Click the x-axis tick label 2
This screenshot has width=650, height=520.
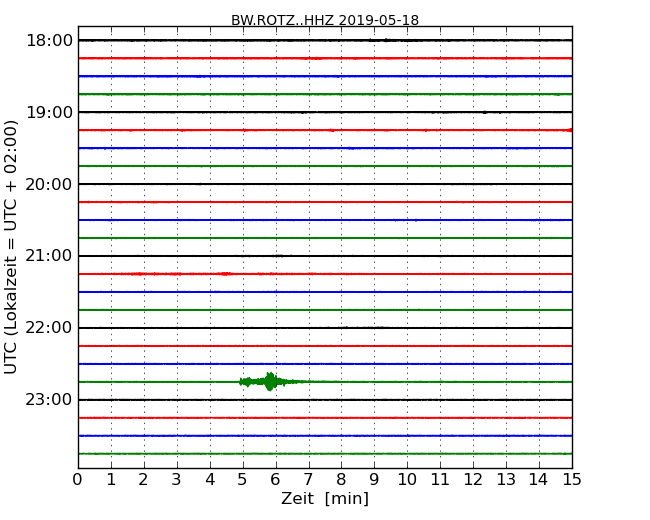click(x=143, y=480)
